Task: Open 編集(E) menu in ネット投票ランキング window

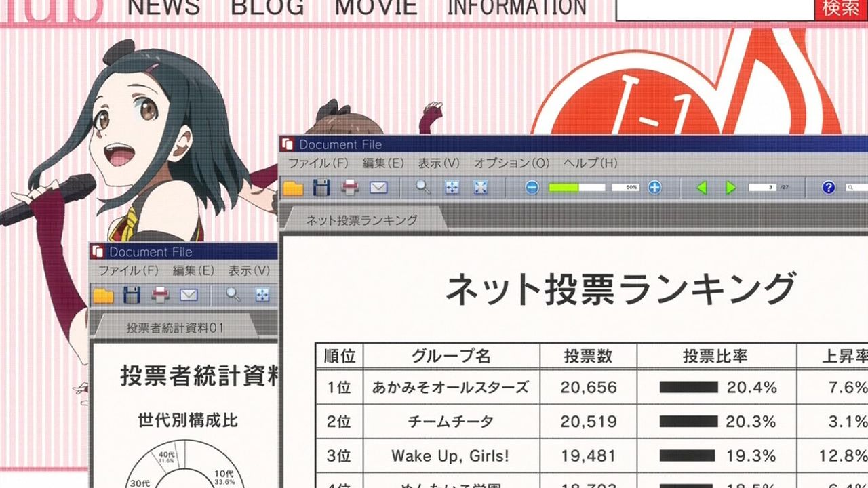Action: coord(383,163)
